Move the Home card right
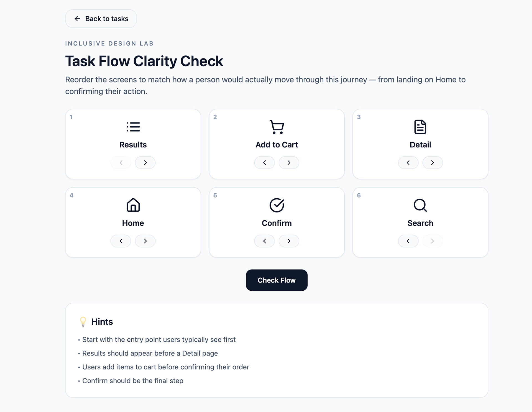 tap(145, 241)
